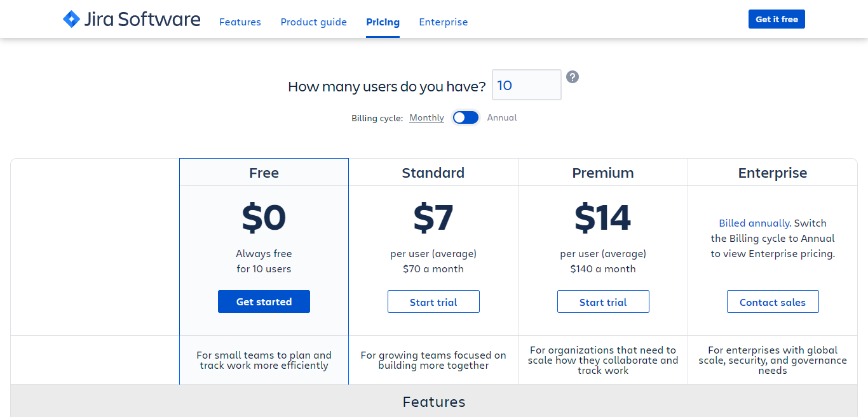Toggle the billing cycle switch

click(x=465, y=117)
